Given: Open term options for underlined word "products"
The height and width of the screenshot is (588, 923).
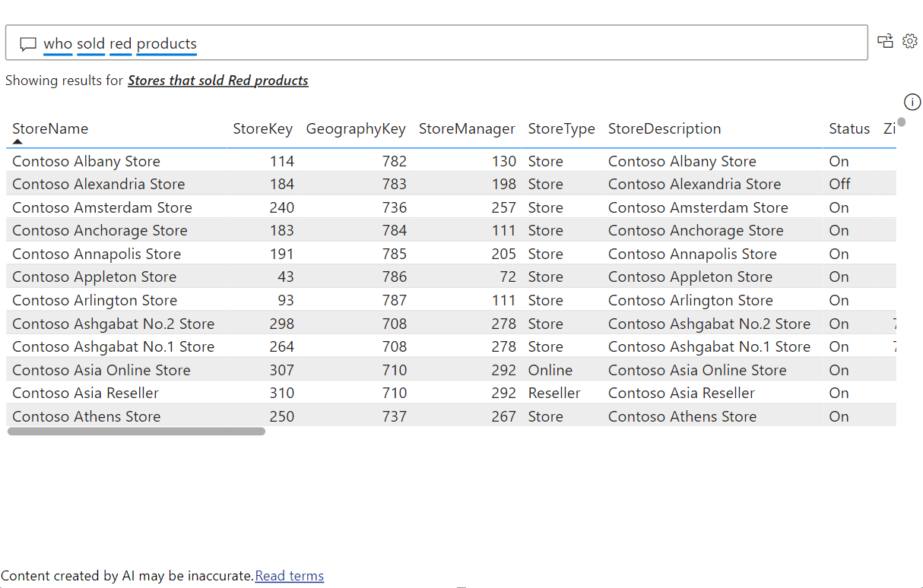Looking at the screenshot, I should pyautogui.click(x=166, y=44).
